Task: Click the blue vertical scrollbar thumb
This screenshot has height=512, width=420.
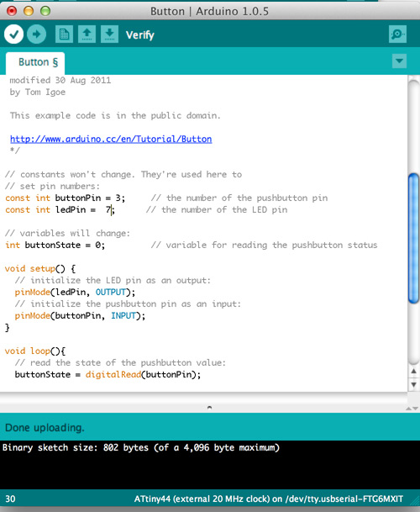Action: click(x=414, y=238)
